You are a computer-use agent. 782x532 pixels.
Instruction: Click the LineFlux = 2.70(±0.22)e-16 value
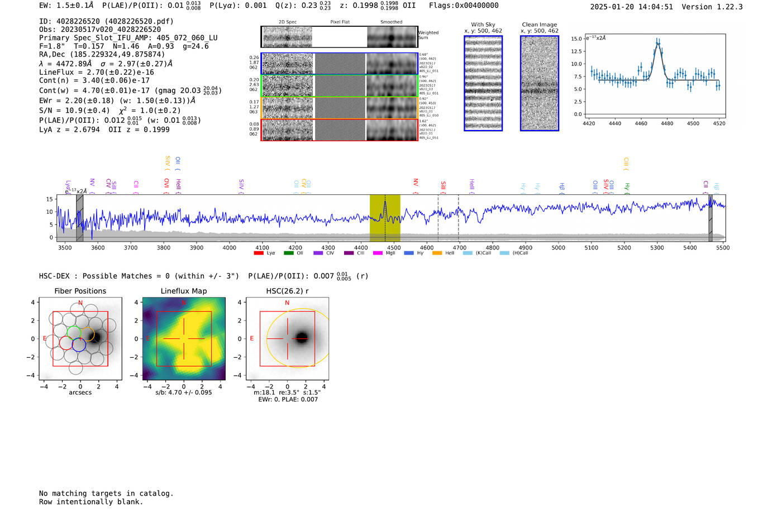[x=97, y=73]
